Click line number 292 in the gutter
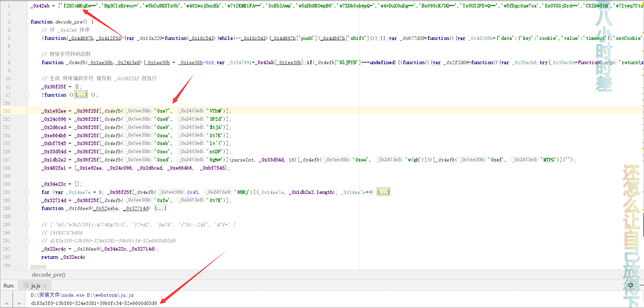 [7, 249]
